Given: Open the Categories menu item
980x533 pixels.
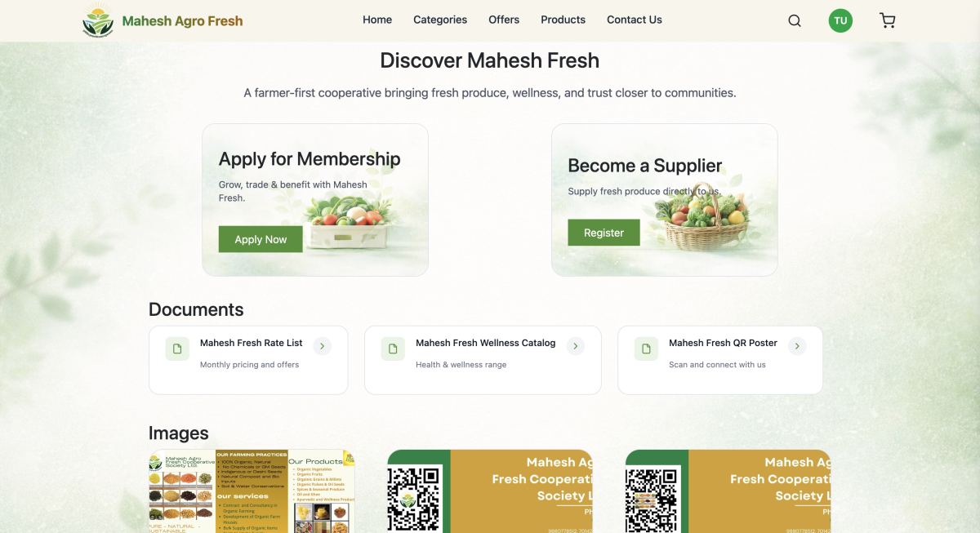Looking at the screenshot, I should [440, 20].
